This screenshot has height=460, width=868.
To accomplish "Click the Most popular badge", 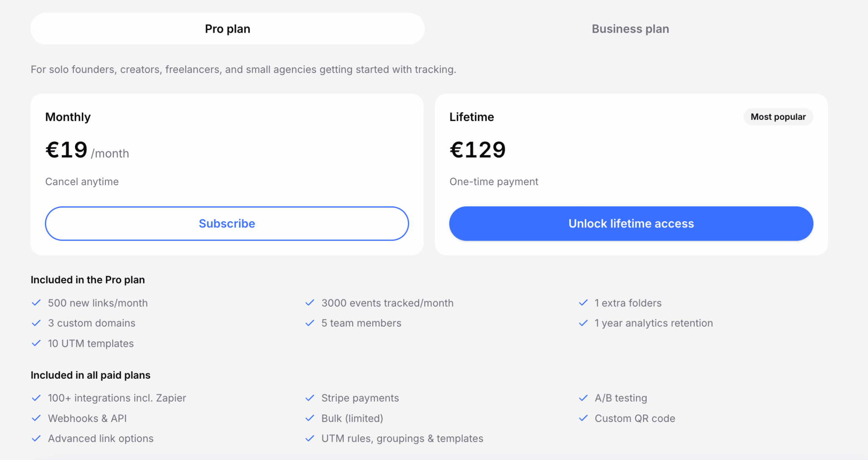I will tap(778, 117).
